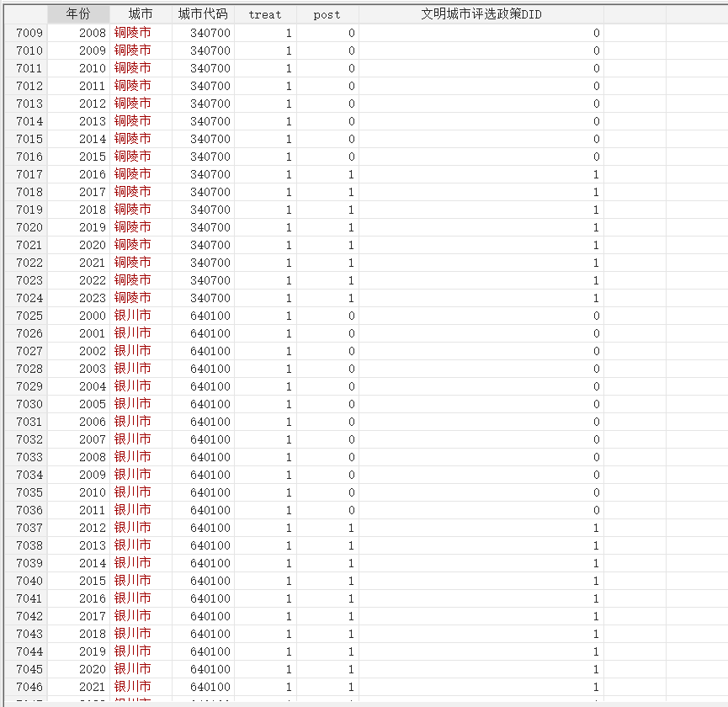Select the 城市 column header

pos(141,14)
